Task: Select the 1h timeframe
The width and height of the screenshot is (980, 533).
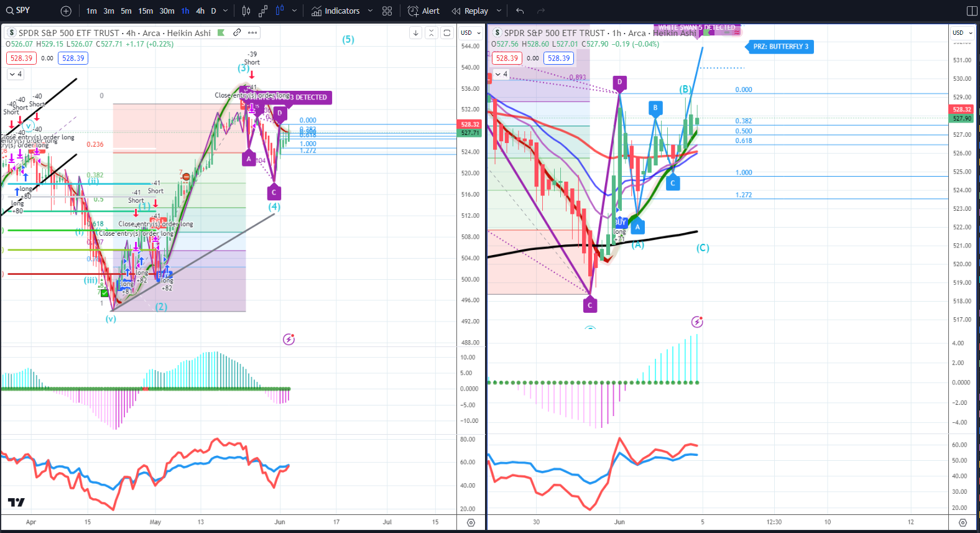Action: (185, 11)
